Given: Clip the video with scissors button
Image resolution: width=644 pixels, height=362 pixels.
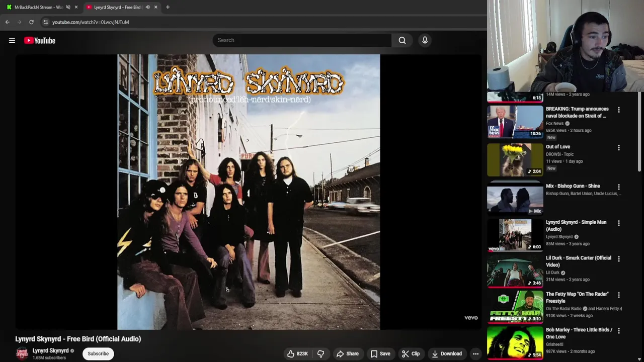Looking at the screenshot, I should [x=411, y=354].
